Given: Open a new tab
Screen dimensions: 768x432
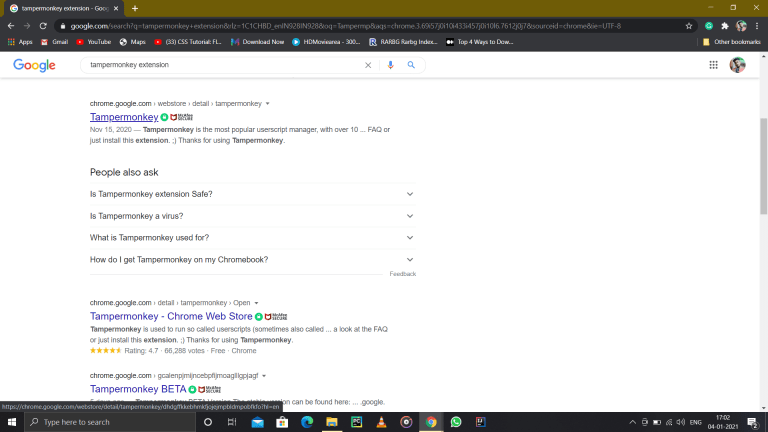Looking at the screenshot, I should [x=135, y=8].
